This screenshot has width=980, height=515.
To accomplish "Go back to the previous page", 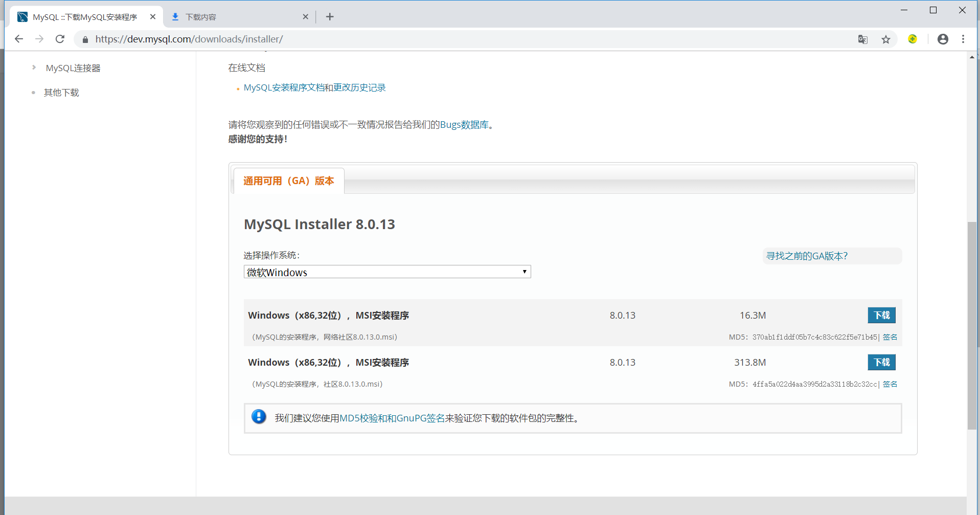I will (19, 39).
